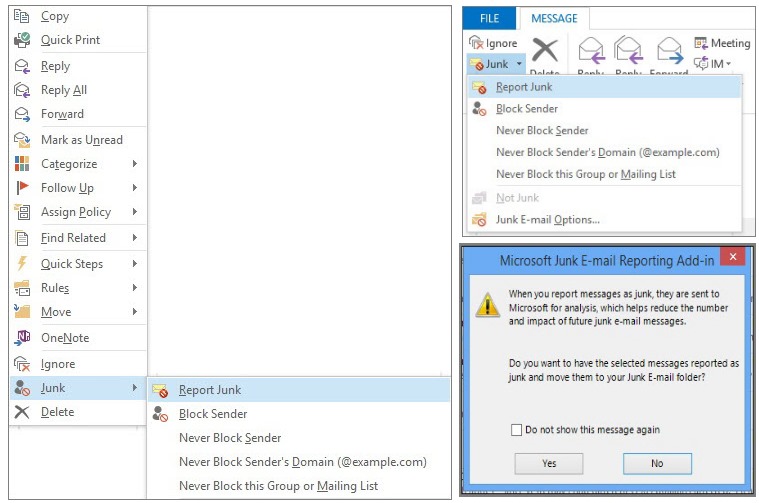
Task: Click the Follow Up red flag icon
Action: click(22, 187)
